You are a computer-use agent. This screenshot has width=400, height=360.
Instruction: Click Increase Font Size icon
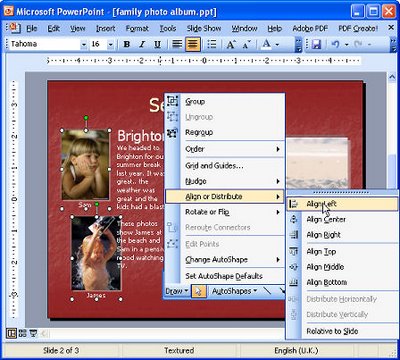click(x=231, y=44)
